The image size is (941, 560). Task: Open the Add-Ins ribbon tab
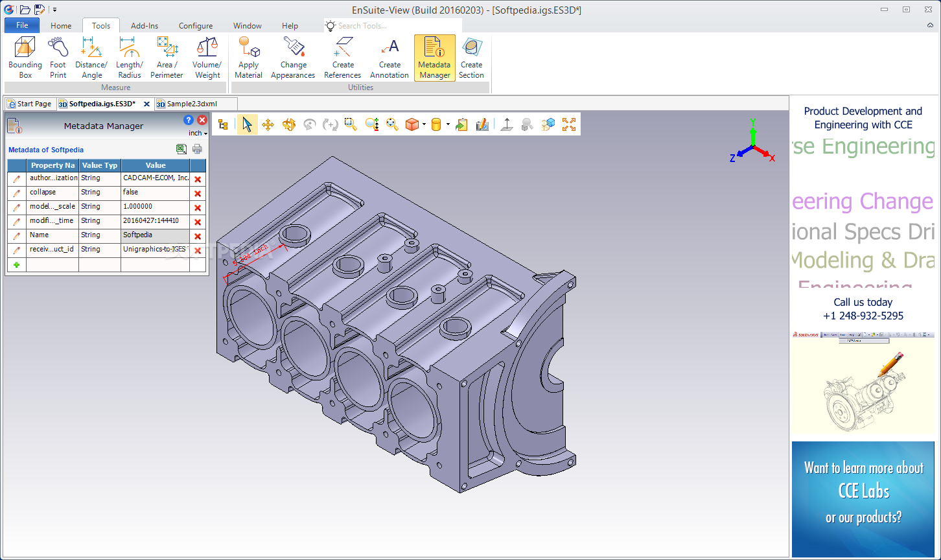pos(145,26)
